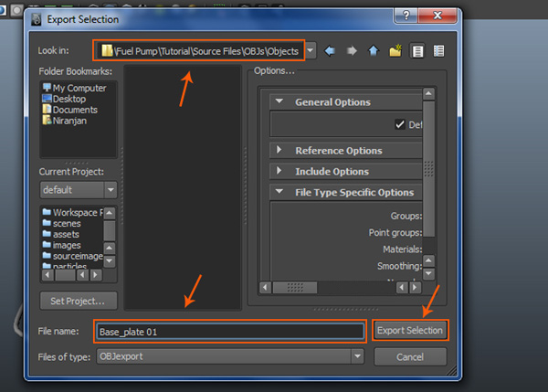
Task: Switch to list view icon
Action: click(417, 51)
